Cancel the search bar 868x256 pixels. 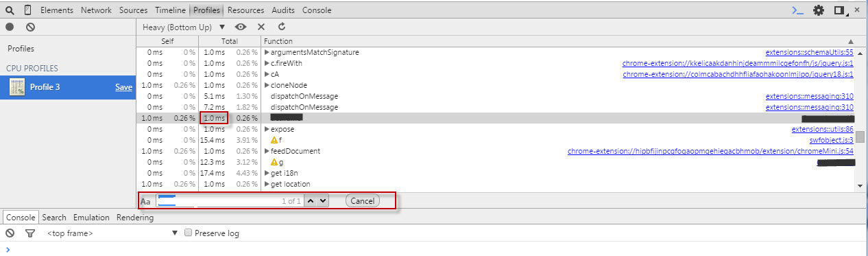[x=363, y=201]
